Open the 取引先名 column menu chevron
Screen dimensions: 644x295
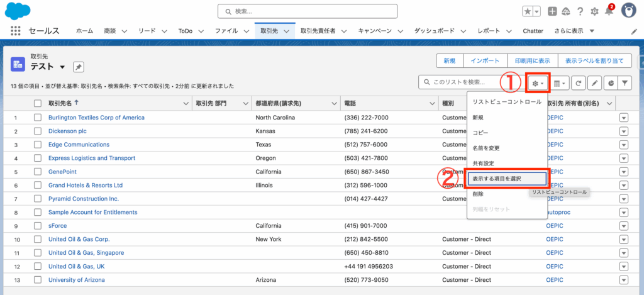[186, 104]
